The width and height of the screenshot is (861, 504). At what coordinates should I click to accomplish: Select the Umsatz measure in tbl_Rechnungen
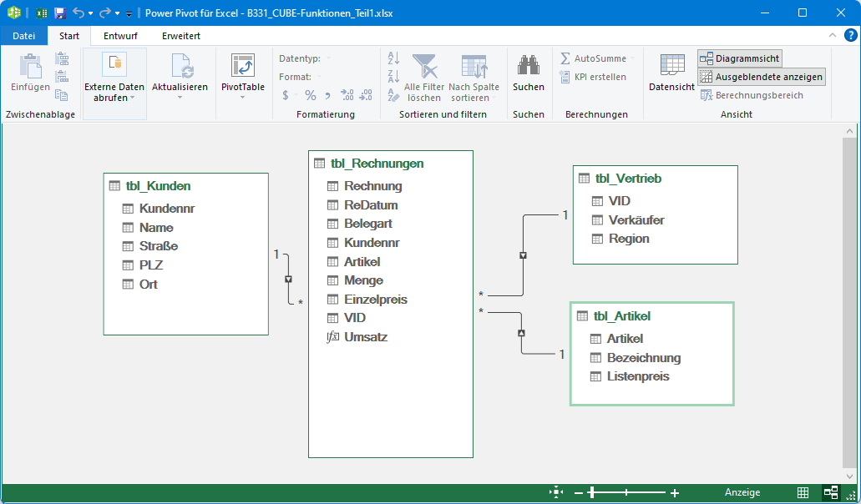(365, 337)
